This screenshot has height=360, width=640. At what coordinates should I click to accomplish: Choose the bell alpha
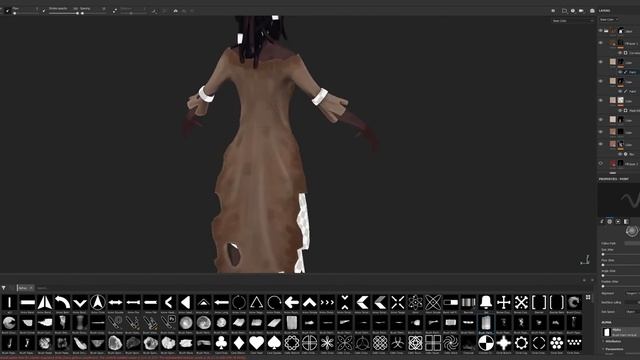(486, 302)
